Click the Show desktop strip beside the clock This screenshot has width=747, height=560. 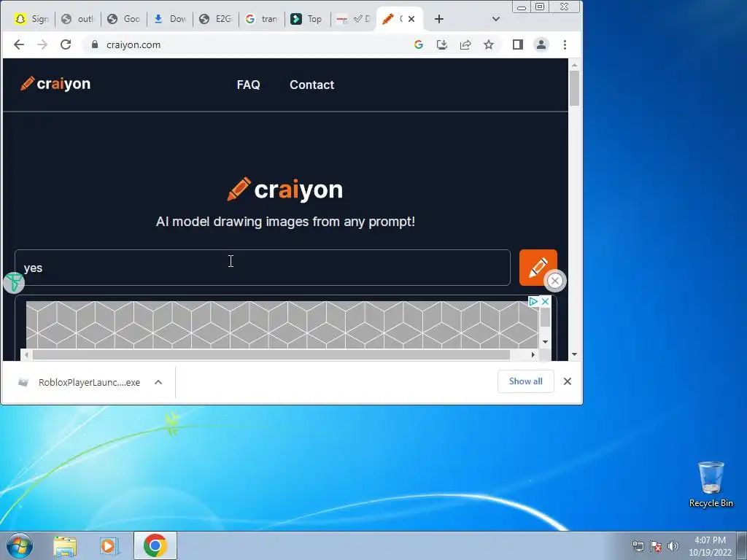click(742, 545)
